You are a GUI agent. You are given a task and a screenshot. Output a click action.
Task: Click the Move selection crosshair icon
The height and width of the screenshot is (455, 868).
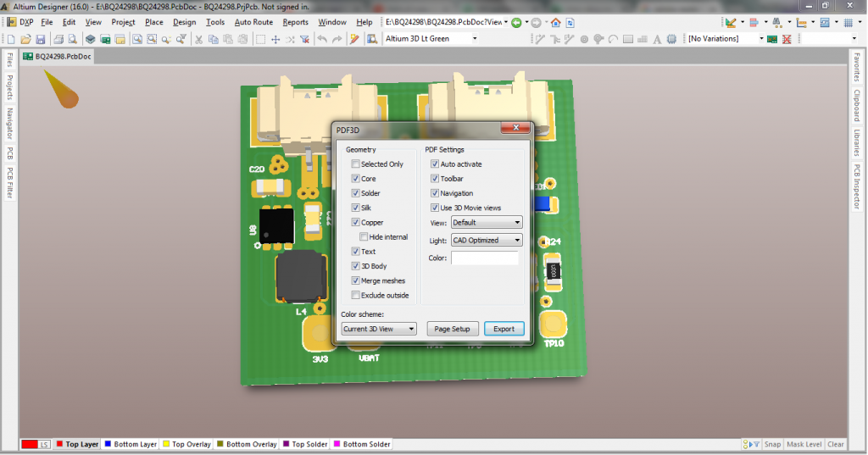[x=275, y=39]
